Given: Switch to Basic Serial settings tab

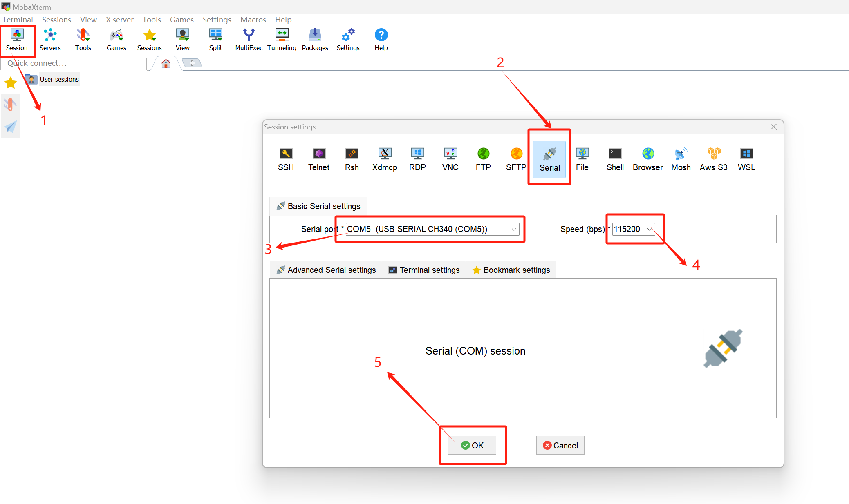Looking at the screenshot, I should coord(318,206).
